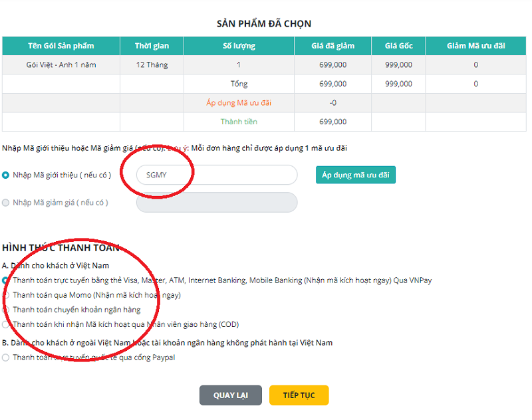
Task: Click the 'Tên Gói Sản phẩm' column header
Action: click(61, 46)
